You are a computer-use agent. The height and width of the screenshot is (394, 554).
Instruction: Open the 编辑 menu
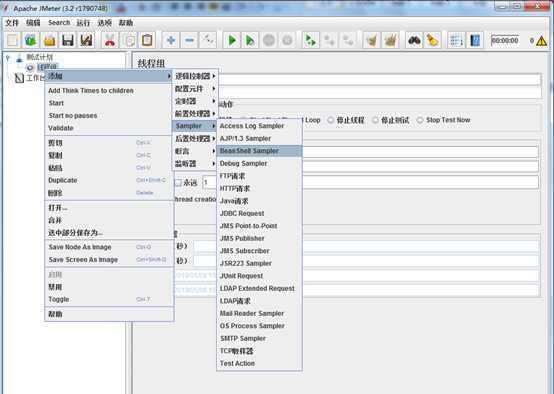pyautogui.click(x=33, y=23)
